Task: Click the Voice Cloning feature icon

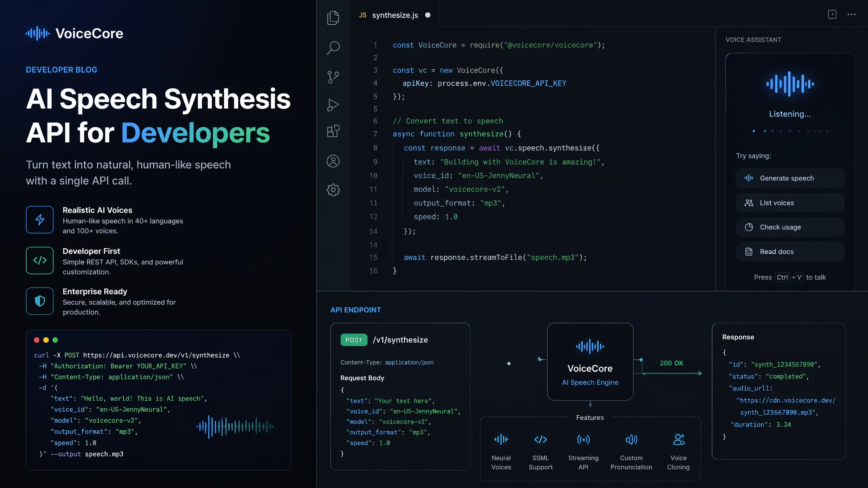Action: (679, 439)
